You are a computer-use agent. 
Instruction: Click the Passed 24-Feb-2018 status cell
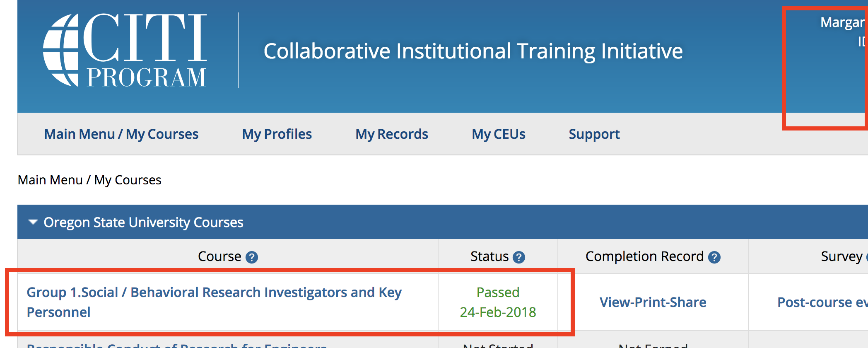click(x=498, y=302)
